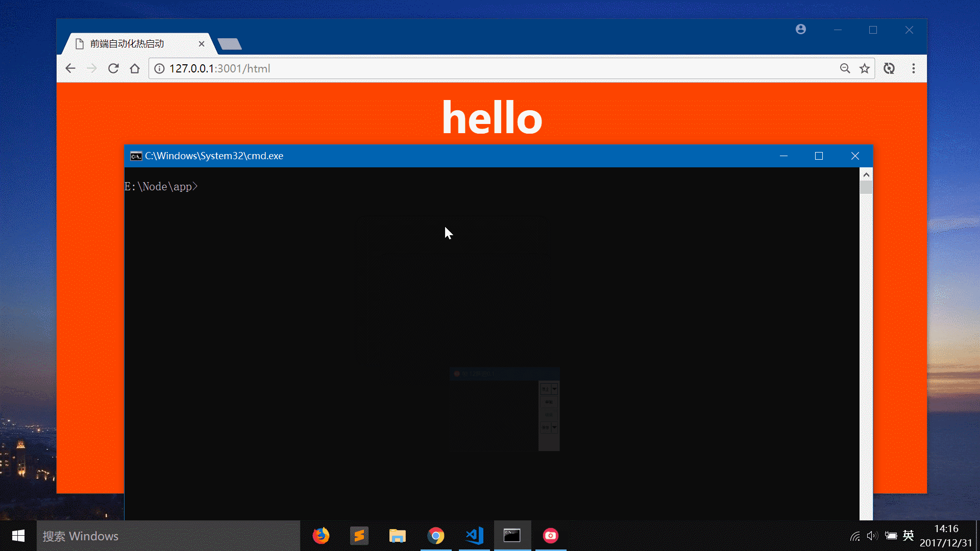Open a new browser tab
The width and height of the screenshot is (980, 551).
coord(230,44)
